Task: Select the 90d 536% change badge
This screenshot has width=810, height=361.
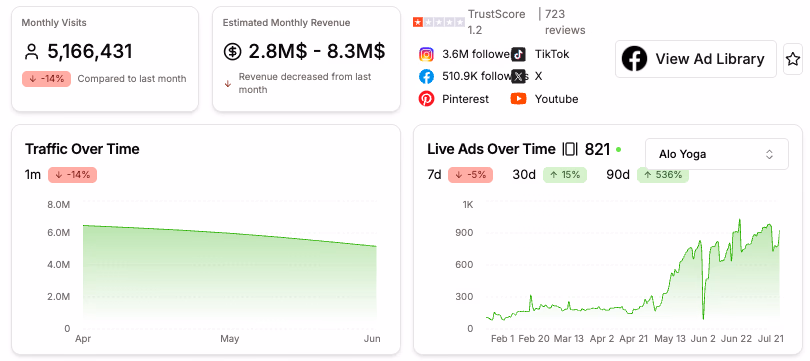Action: [663, 175]
